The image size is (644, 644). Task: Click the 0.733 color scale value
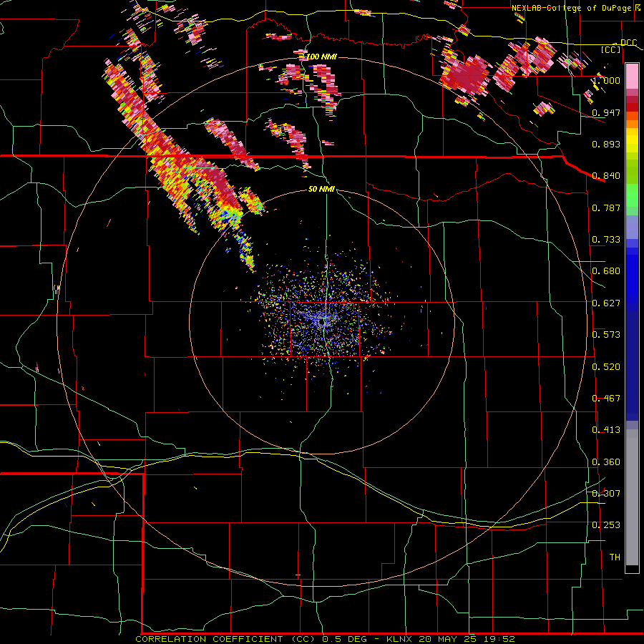[606, 240]
